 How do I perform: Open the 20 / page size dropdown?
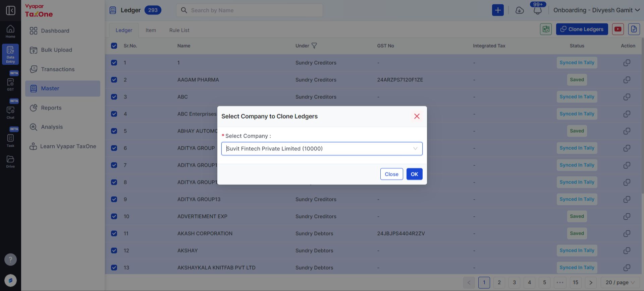tap(620, 282)
